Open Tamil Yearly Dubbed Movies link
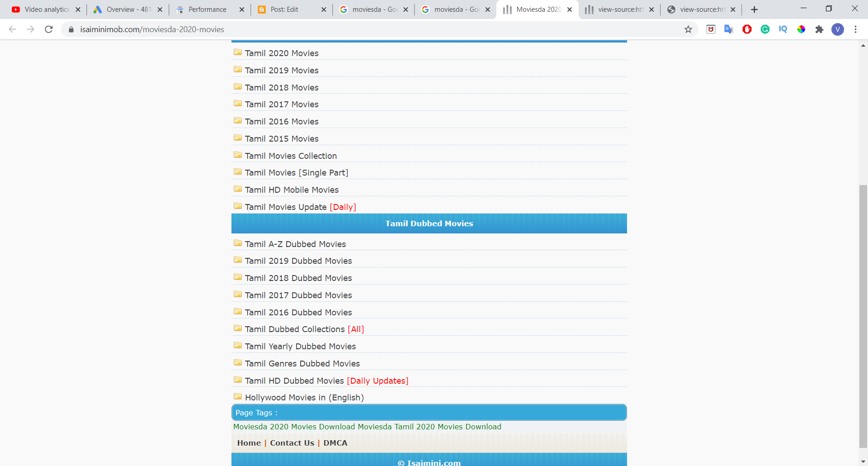The height and width of the screenshot is (466, 868). point(300,347)
